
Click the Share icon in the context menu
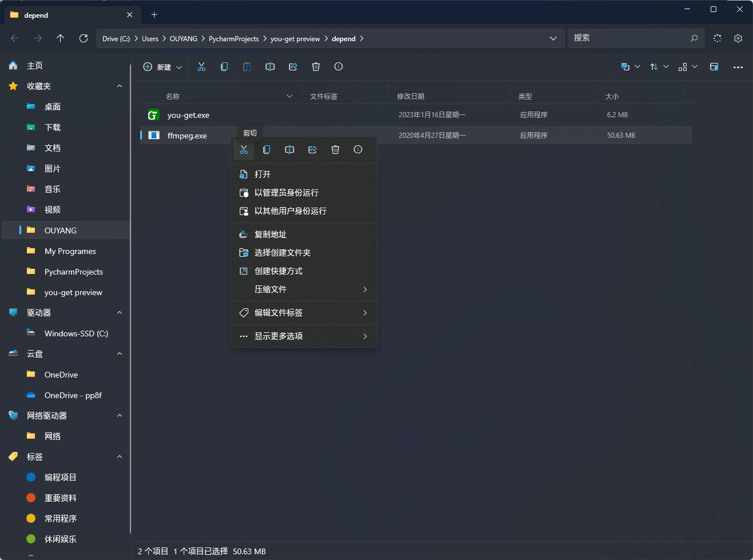(x=312, y=150)
